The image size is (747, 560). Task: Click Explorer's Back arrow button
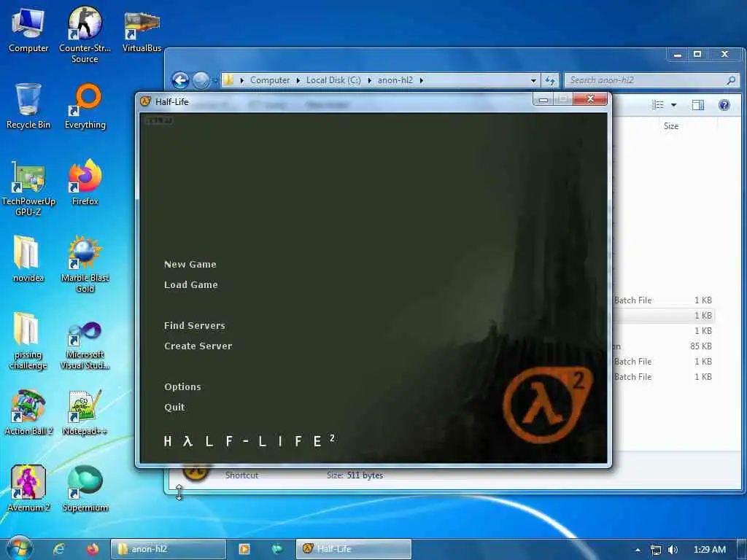(180, 80)
